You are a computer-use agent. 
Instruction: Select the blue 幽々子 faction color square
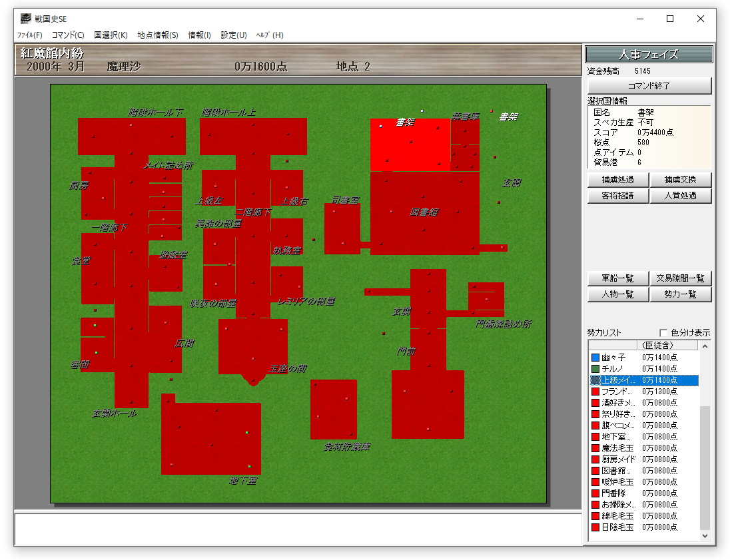point(595,358)
